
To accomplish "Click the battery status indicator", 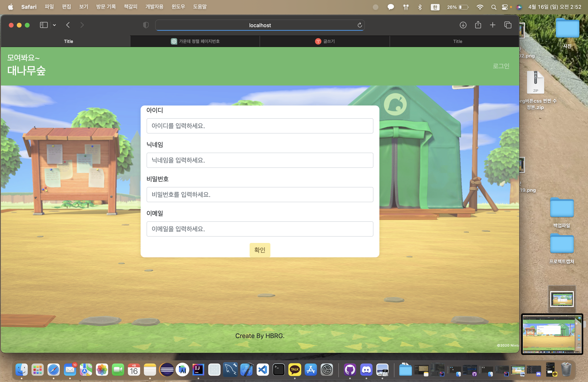I will pos(458,7).
